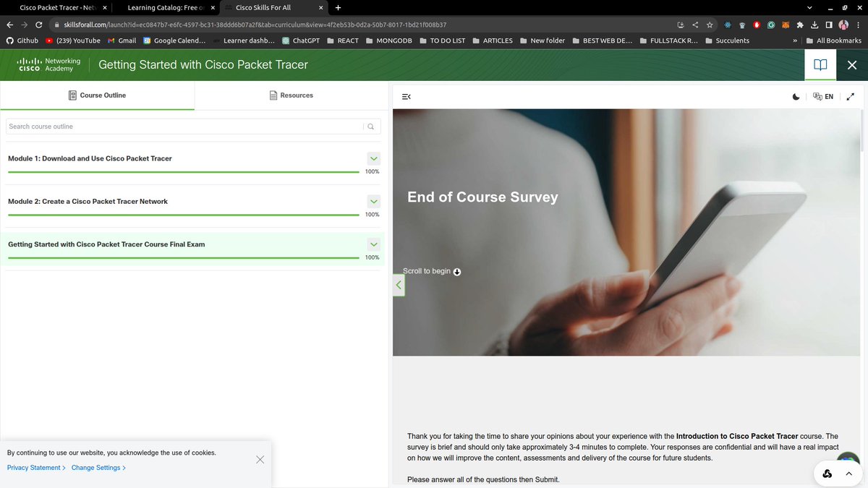Click the floating widget's logo icon
868x488 pixels.
[x=827, y=474]
